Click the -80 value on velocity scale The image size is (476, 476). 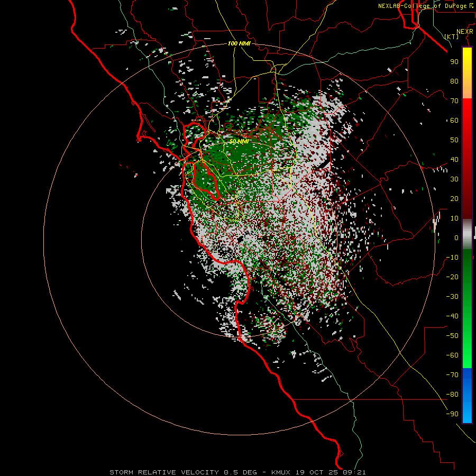point(452,395)
